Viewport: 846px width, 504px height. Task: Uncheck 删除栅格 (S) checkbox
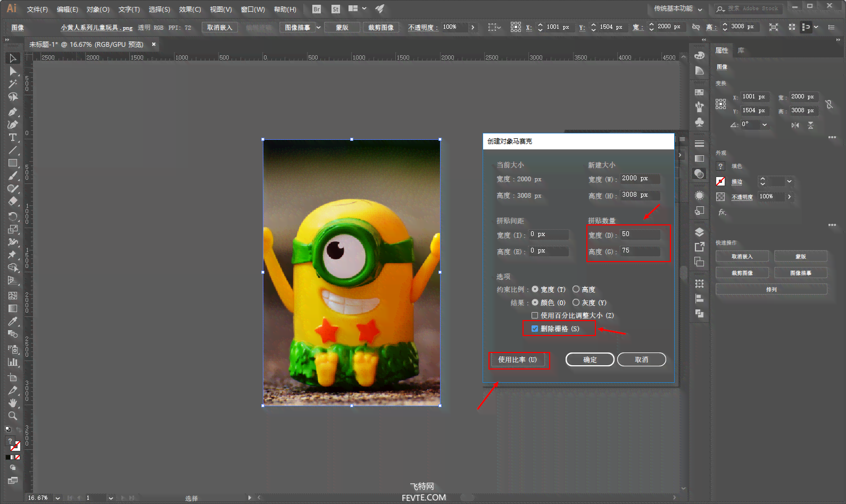pyautogui.click(x=535, y=329)
